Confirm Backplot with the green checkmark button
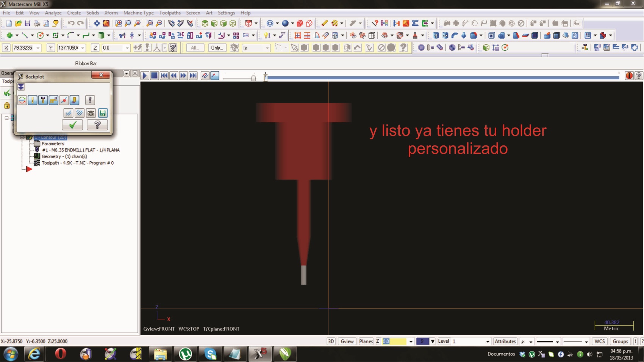The height and width of the screenshot is (362, 644). coord(72,125)
